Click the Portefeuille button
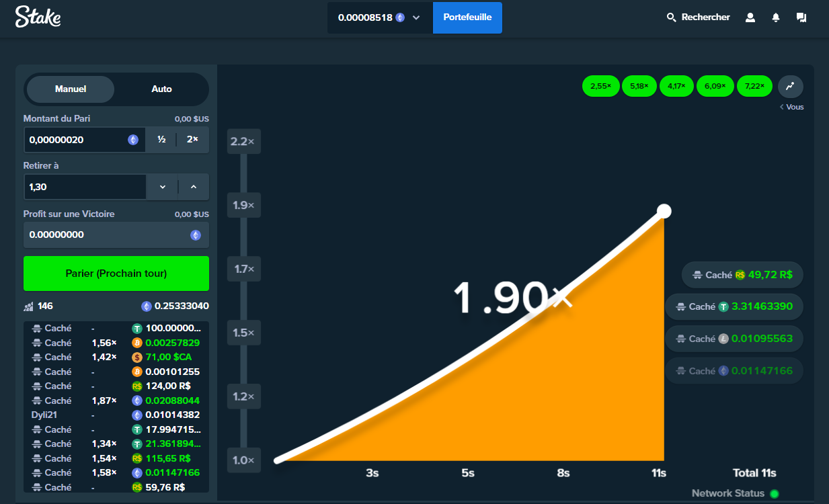829x504 pixels. pos(467,17)
